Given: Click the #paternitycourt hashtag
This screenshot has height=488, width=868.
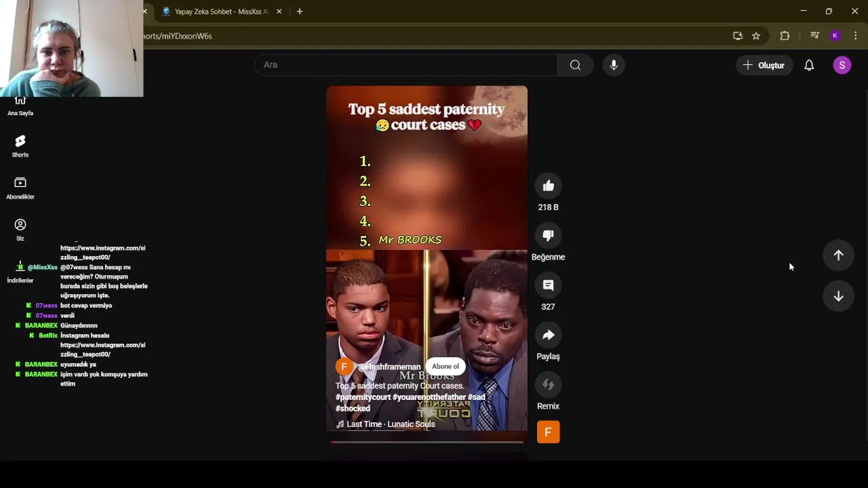Looking at the screenshot, I should point(363,397).
